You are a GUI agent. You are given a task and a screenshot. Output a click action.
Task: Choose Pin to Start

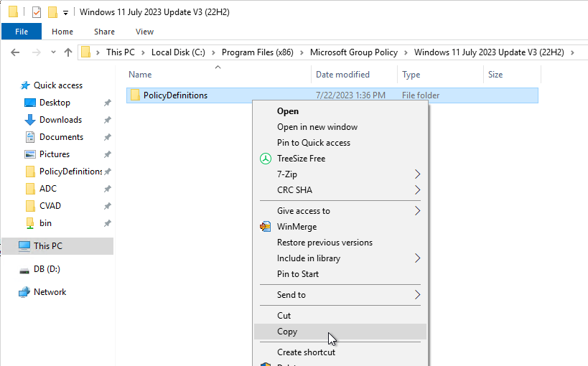pos(340,274)
